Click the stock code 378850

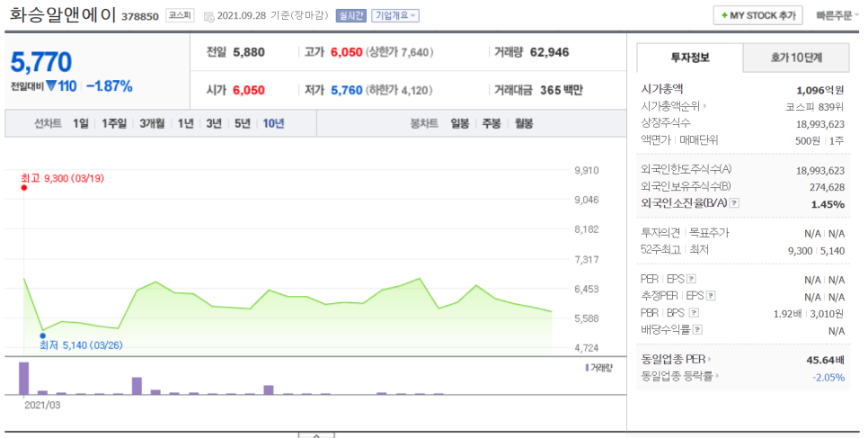tap(140, 16)
